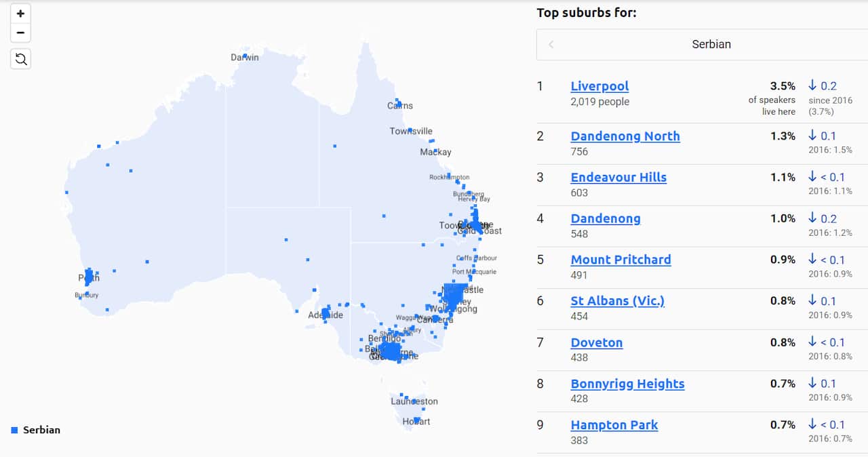Open the Dandenong suburb page
The image size is (868, 457).
(x=606, y=218)
